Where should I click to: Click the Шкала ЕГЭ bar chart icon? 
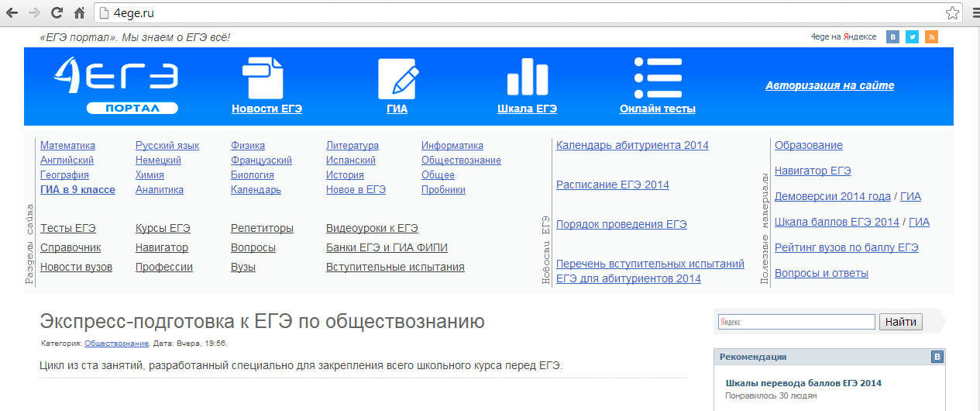pyautogui.click(x=528, y=78)
